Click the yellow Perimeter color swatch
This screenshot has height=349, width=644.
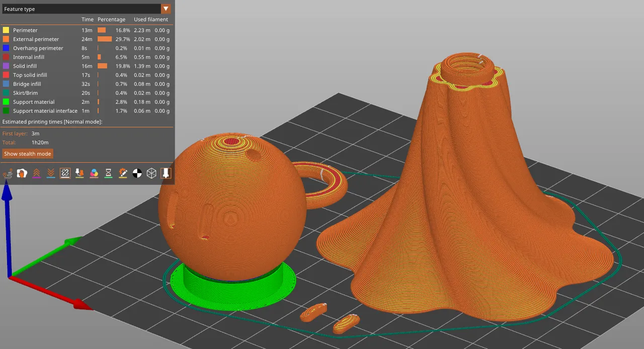[x=6, y=30]
